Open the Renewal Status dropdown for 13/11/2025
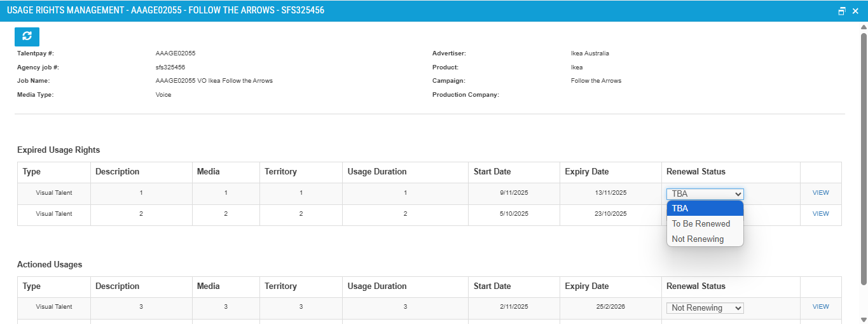 tap(705, 194)
